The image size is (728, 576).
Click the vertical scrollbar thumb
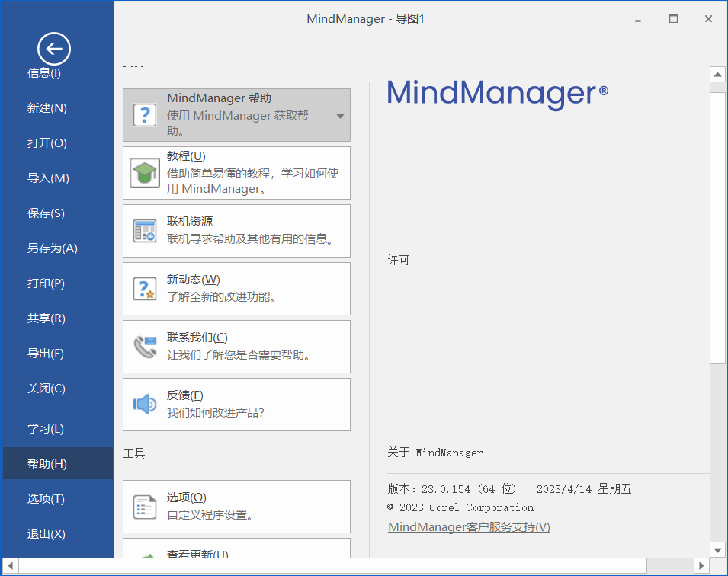click(x=717, y=228)
